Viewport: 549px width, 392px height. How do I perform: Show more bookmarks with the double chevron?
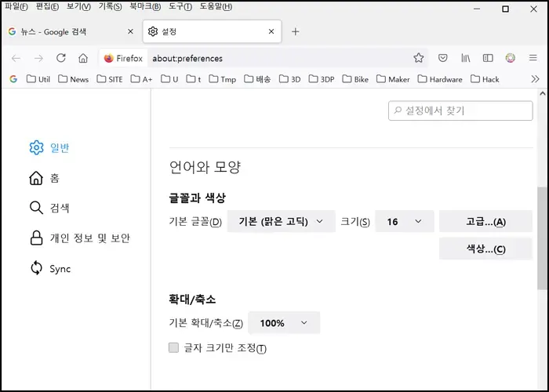pos(535,79)
